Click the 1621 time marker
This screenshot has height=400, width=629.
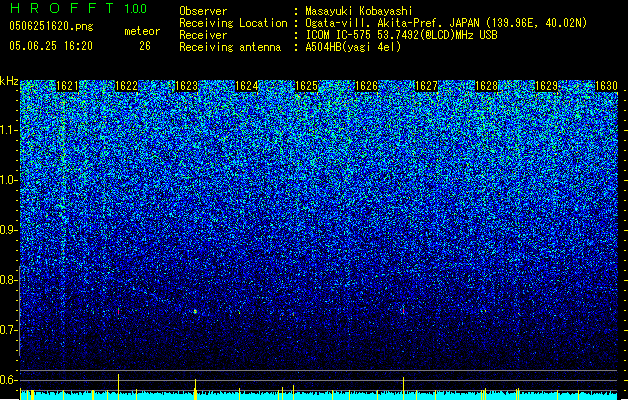[67, 86]
